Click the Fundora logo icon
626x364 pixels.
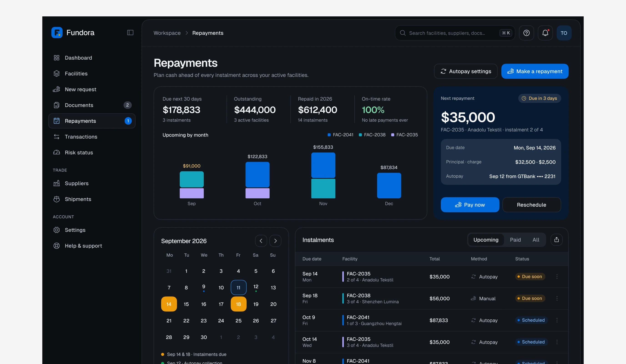pos(57,33)
